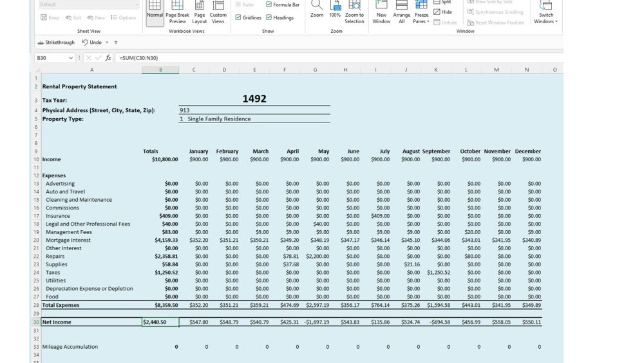Click the Depreciation Expense or Depletion label
The height and width of the screenshot is (363, 644).
coord(89,289)
